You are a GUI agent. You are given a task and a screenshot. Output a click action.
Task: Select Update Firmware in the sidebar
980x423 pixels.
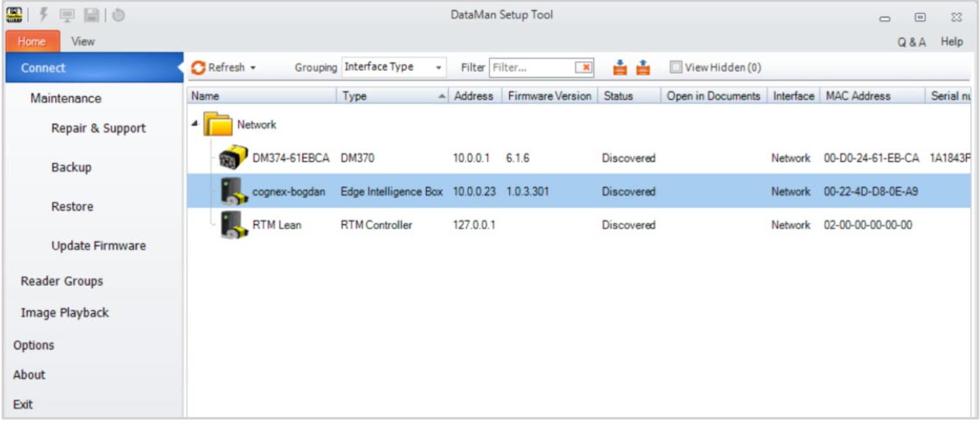pos(98,246)
